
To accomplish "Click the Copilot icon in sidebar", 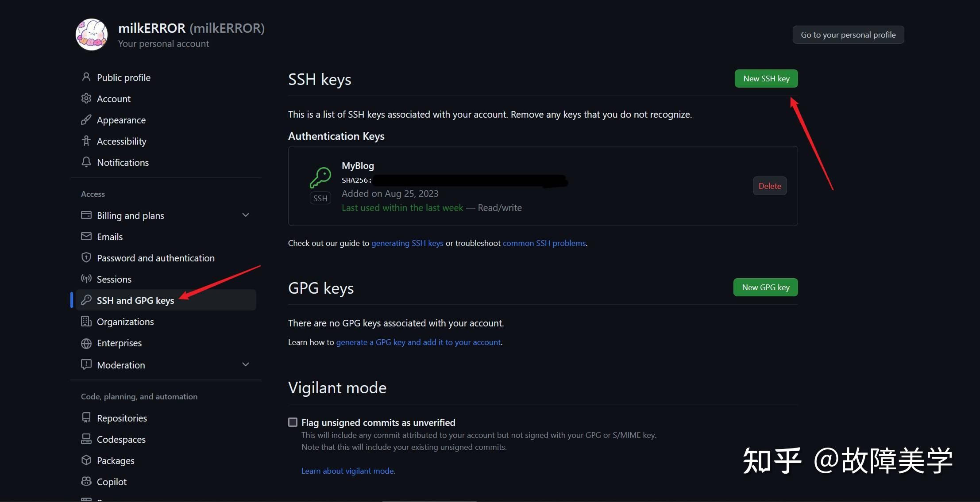I will coord(86,482).
